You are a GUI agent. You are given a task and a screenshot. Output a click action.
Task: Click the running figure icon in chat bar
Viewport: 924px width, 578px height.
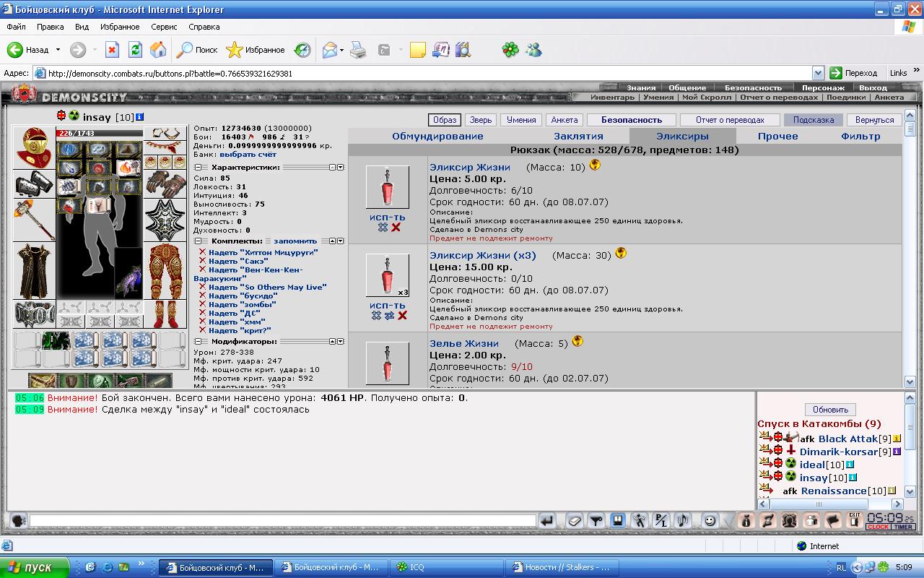pos(639,520)
